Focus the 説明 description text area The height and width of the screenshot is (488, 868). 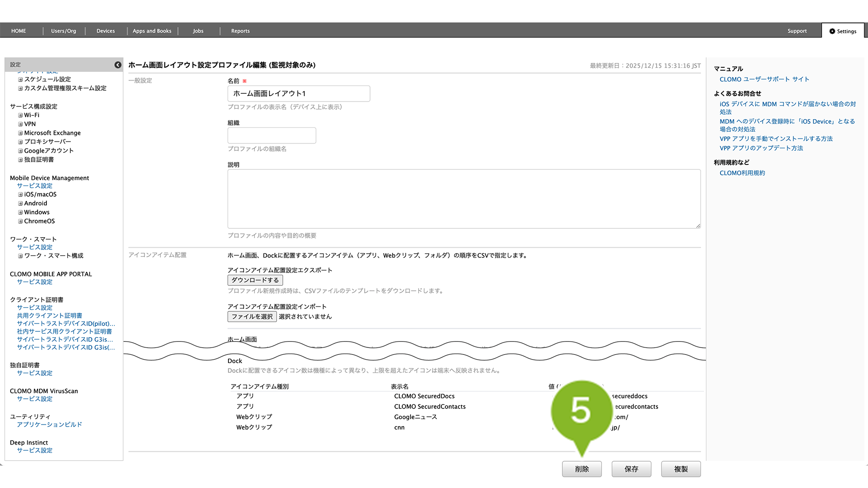click(x=464, y=199)
